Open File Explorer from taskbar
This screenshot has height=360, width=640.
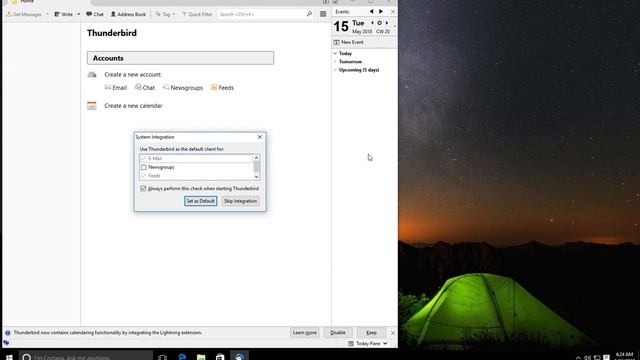[201, 357]
